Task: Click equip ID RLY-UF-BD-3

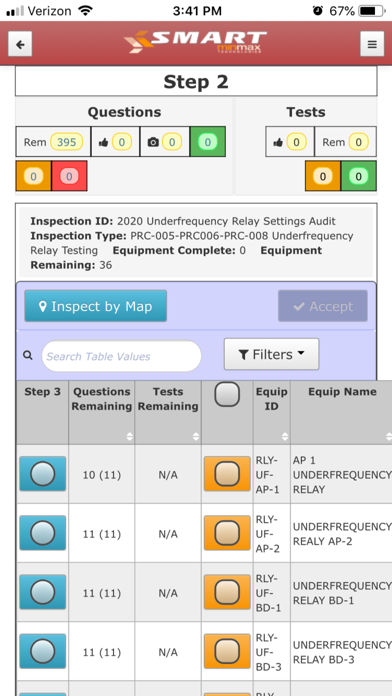Action: (x=268, y=652)
